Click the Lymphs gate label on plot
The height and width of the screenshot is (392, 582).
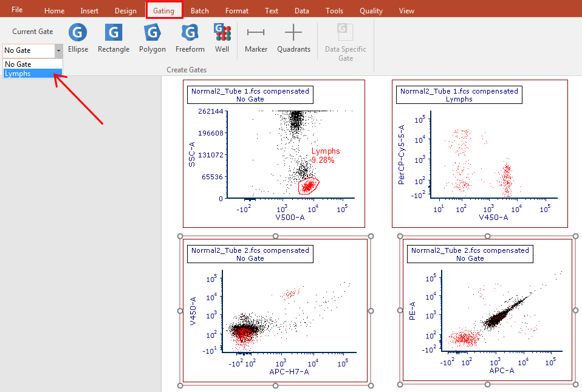point(326,151)
